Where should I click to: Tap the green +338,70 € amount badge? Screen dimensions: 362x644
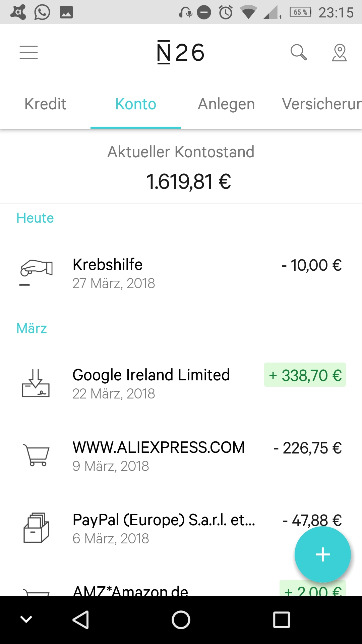pos(305,375)
